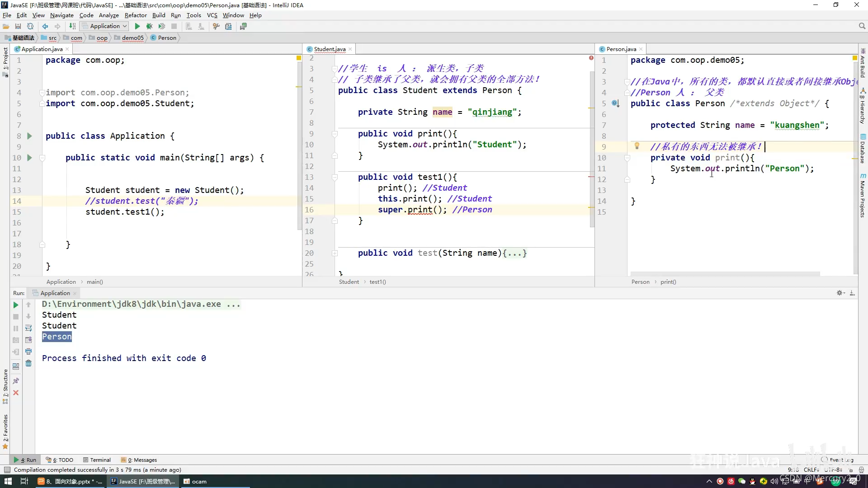Screen dimensions: 868x488
Task: Toggle the Maven Projects side panel
Action: tap(863, 195)
